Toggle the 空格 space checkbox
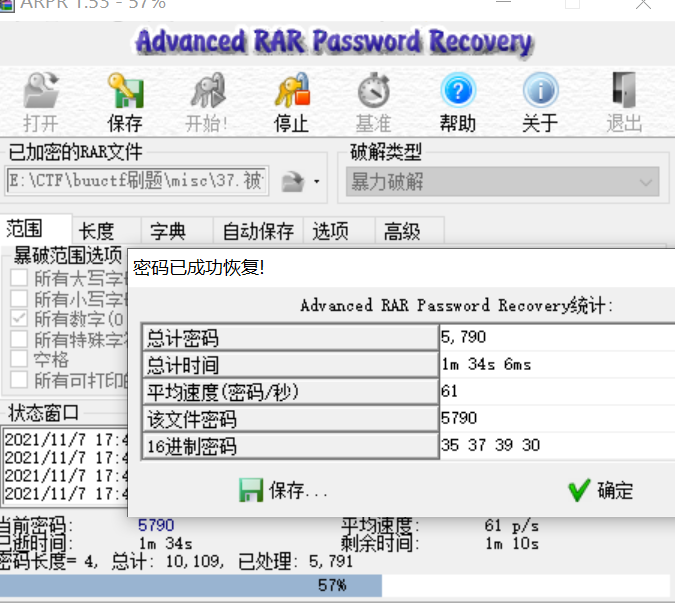Image resolution: width=675 pixels, height=603 pixels. point(19,359)
